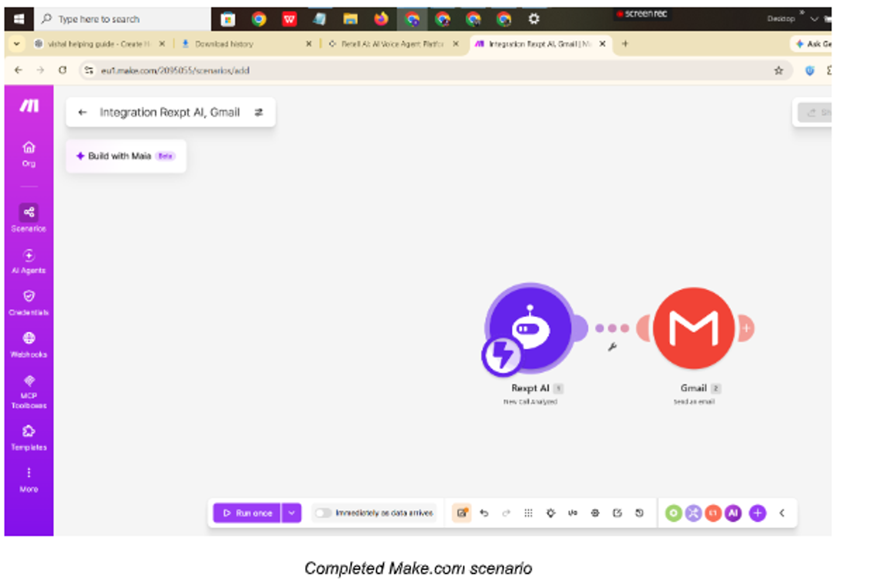Click Build with Maia button

pos(126,156)
